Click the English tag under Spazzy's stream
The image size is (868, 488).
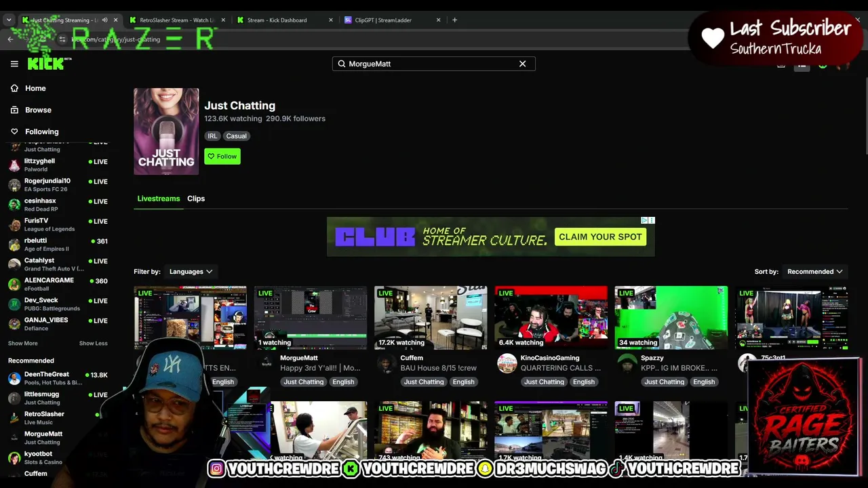tap(704, 382)
